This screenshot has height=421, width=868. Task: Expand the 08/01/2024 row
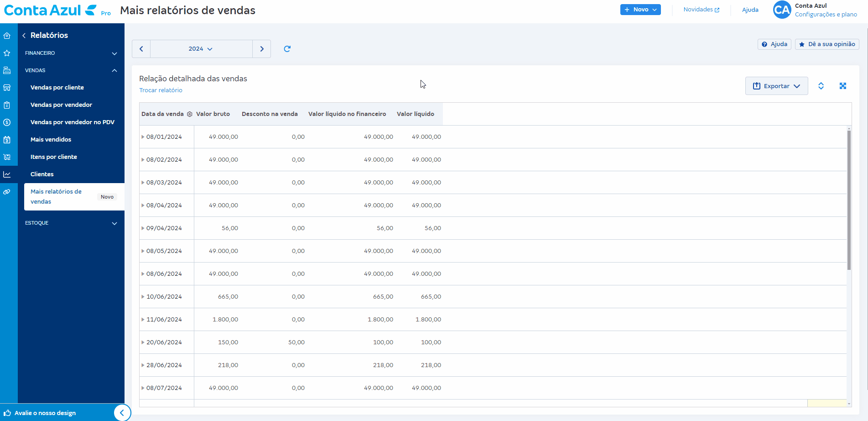[143, 137]
